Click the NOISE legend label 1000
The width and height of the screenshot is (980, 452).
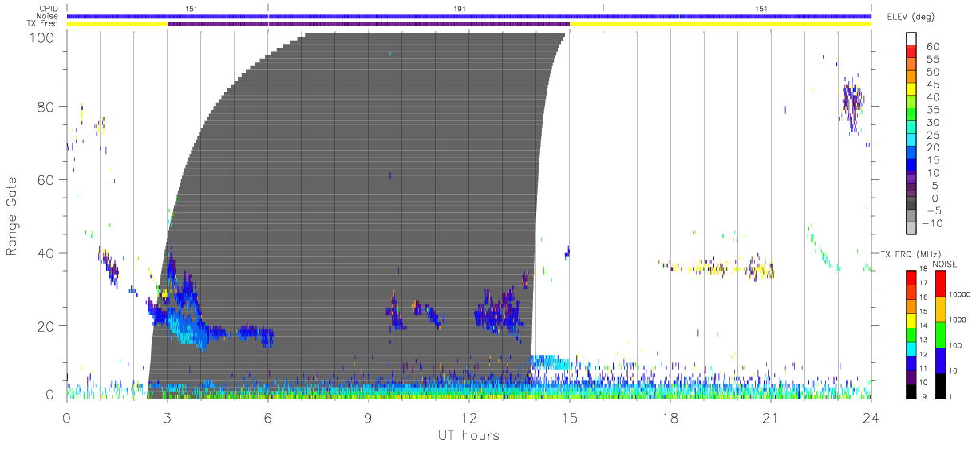958,319
